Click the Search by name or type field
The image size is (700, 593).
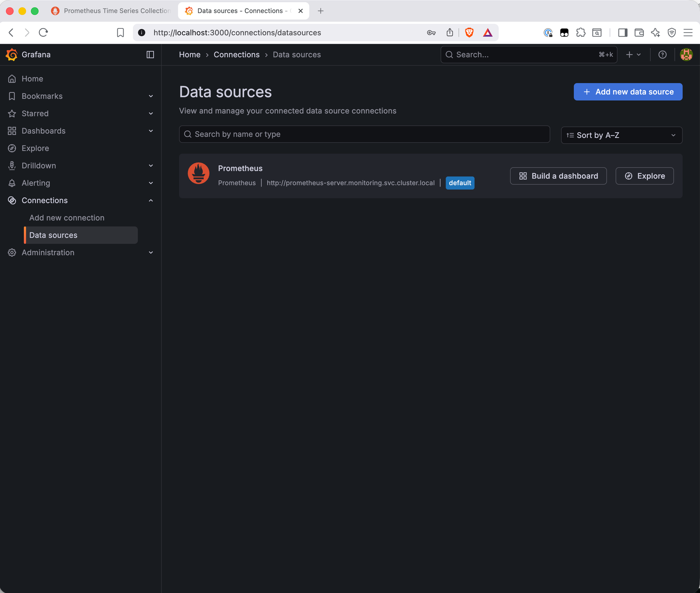pos(364,134)
